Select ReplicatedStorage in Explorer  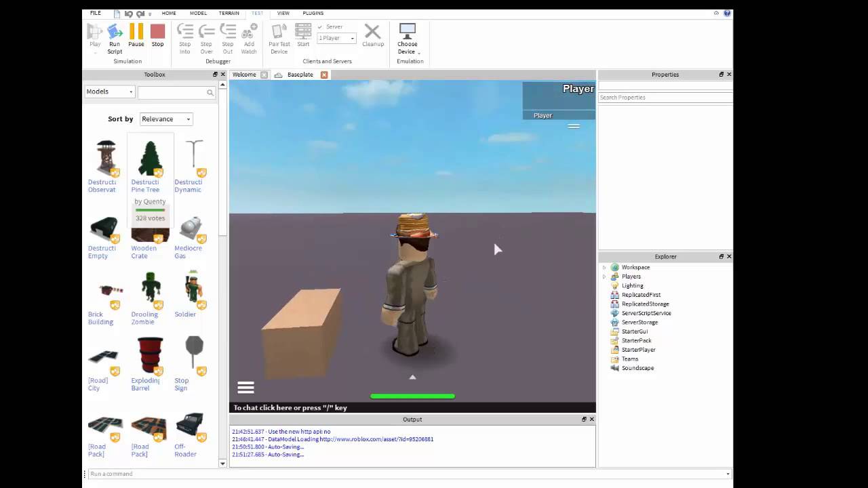[645, 304]
